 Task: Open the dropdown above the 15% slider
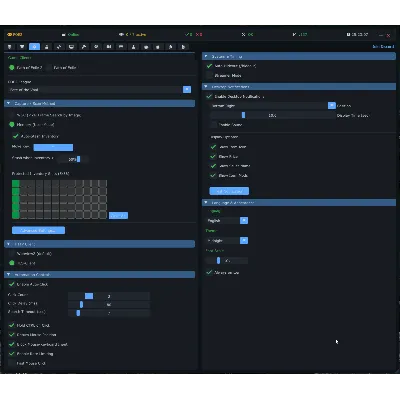[x=273, y=105]
